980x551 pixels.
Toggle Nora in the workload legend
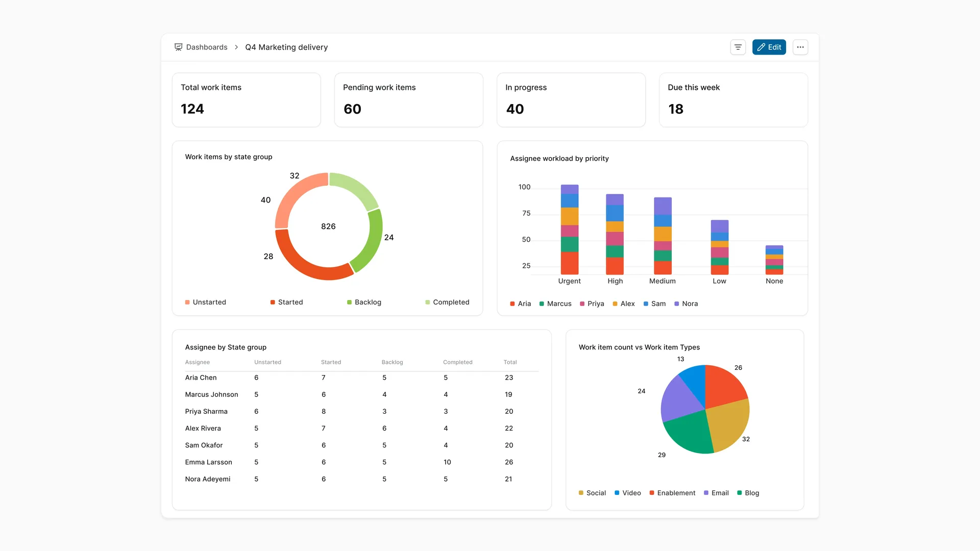[686, 304]
